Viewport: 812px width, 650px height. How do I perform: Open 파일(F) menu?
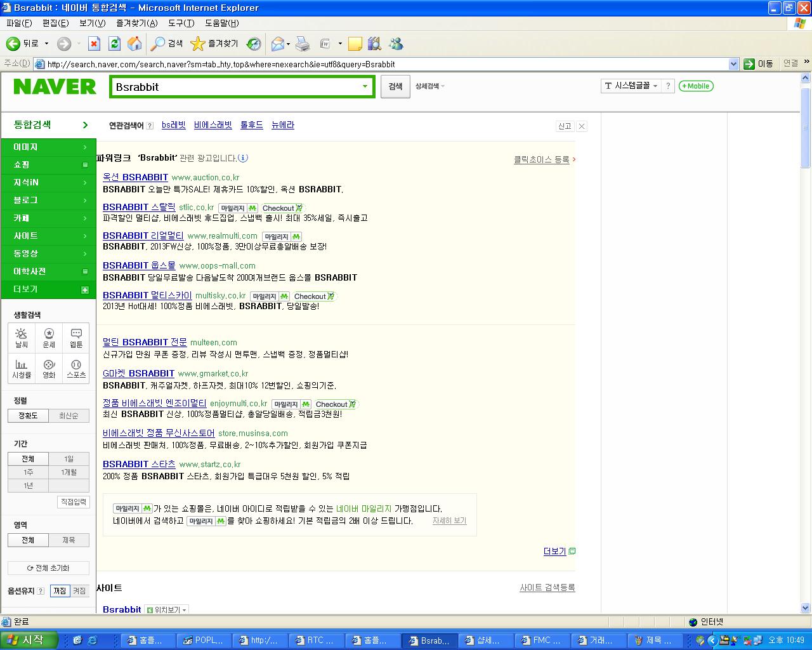coord(19,23)
